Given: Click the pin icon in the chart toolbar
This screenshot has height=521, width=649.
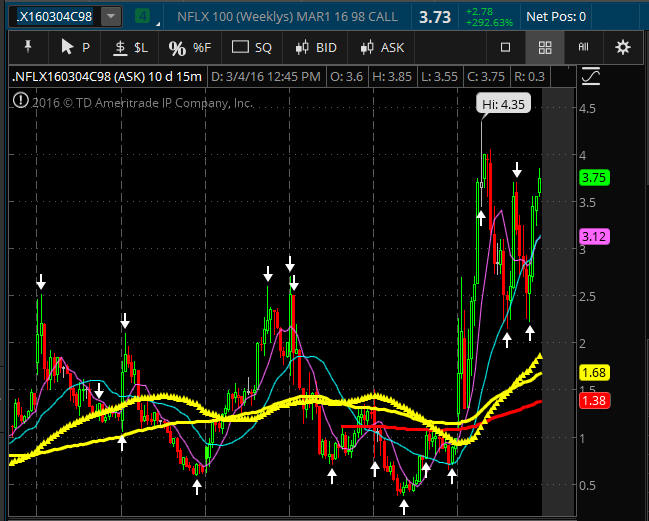Looking at the screenshot, I should pyautogui.click(x=27, y=47).
